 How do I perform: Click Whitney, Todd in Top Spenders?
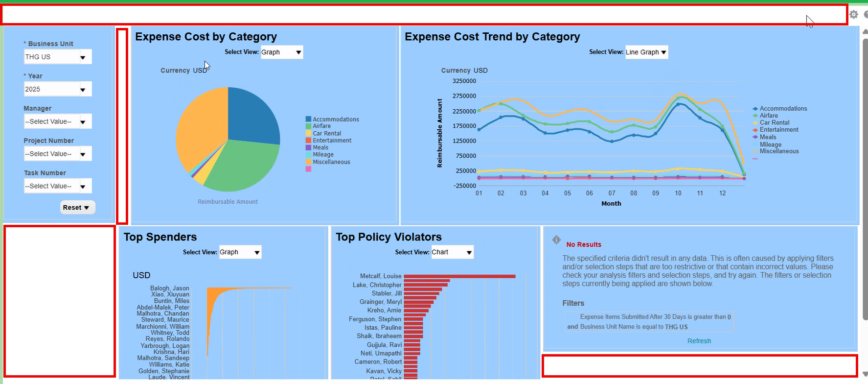coord(170,333)
